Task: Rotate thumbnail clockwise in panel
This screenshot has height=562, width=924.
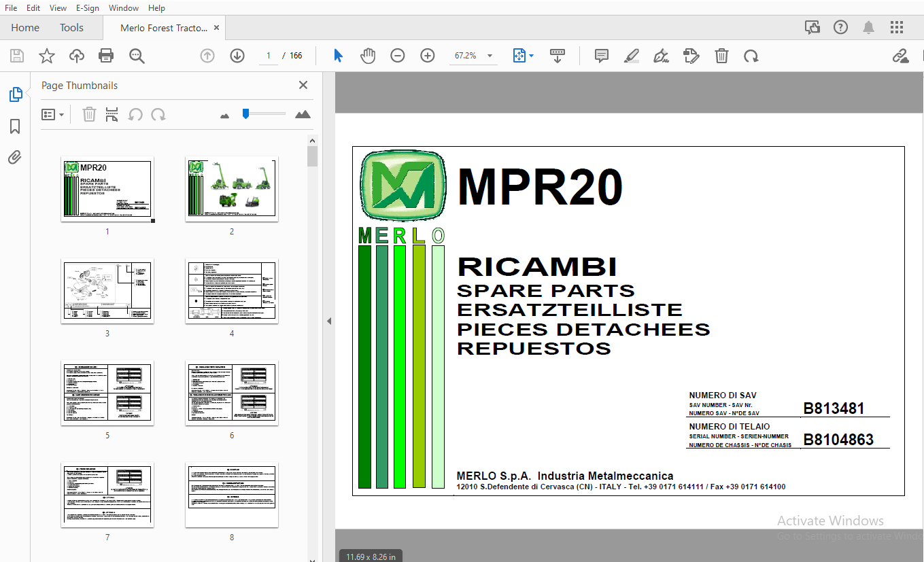Action: pos(158,114)
